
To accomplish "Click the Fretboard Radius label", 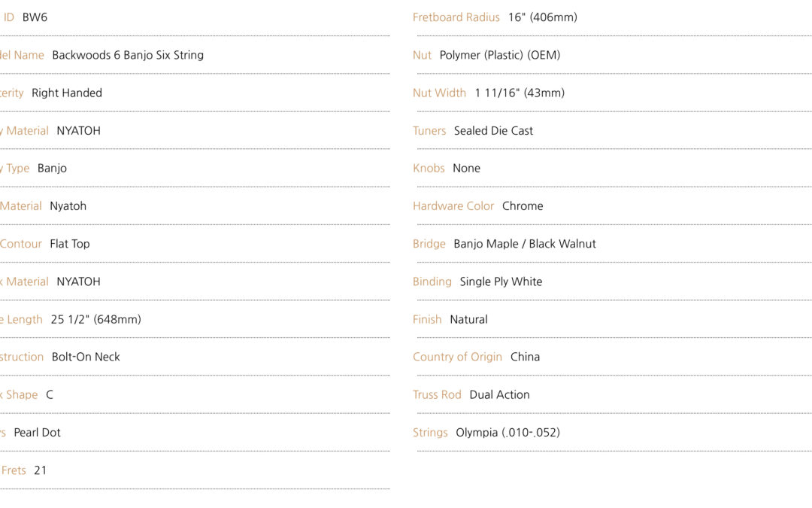I will pos(456,17).
